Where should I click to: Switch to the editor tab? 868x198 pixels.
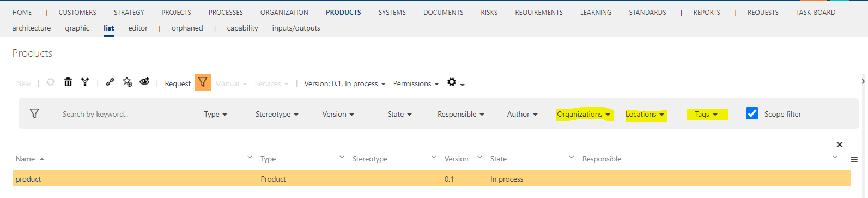138,28
